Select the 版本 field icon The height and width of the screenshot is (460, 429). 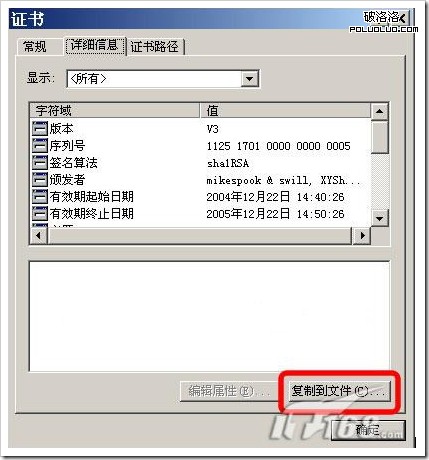(40, 128)
